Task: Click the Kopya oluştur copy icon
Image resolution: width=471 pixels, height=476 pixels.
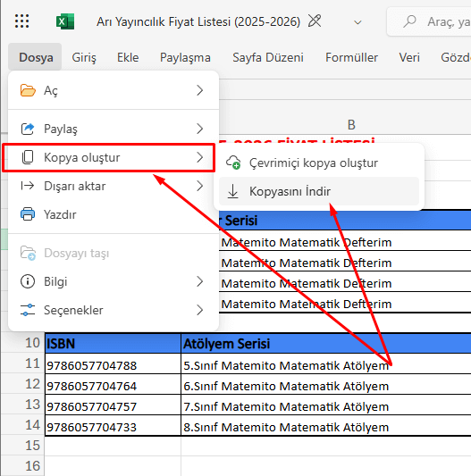Action: pyautogui.click(x=28, y=157)
